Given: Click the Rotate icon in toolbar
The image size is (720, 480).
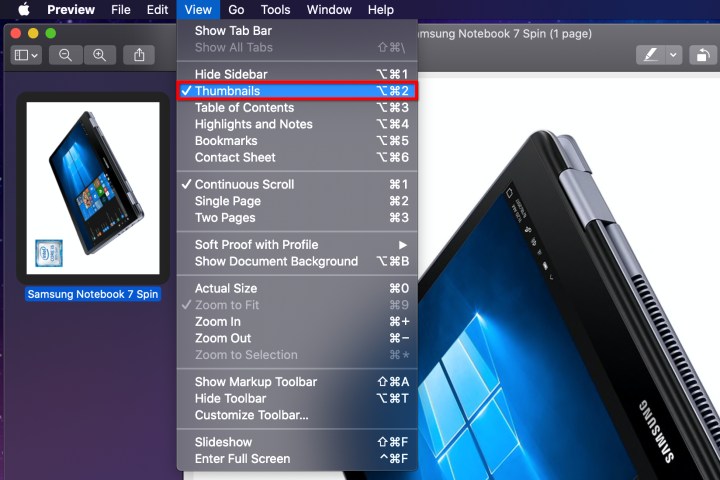Looking at the screenshot, I should pos(703,55).
